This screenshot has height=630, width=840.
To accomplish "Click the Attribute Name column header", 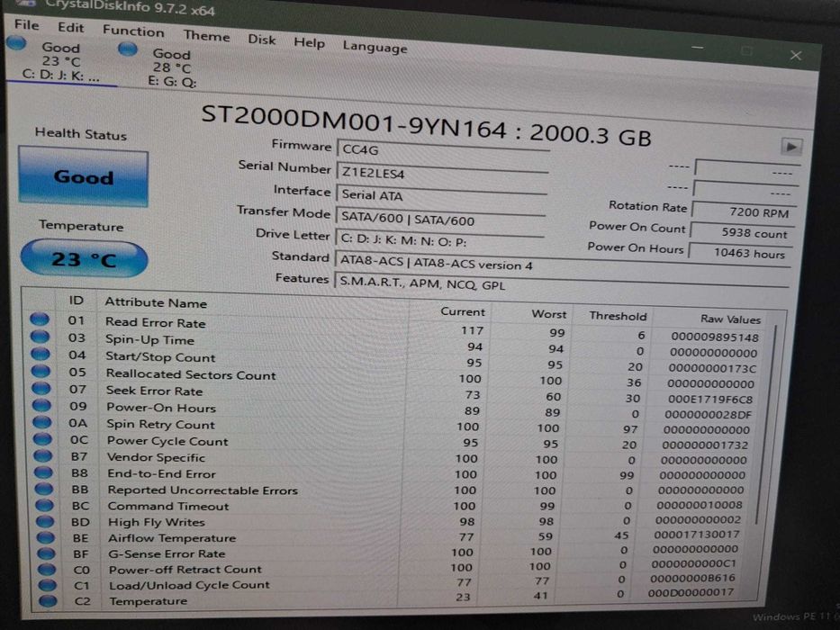I will click(x=156, y=302).
